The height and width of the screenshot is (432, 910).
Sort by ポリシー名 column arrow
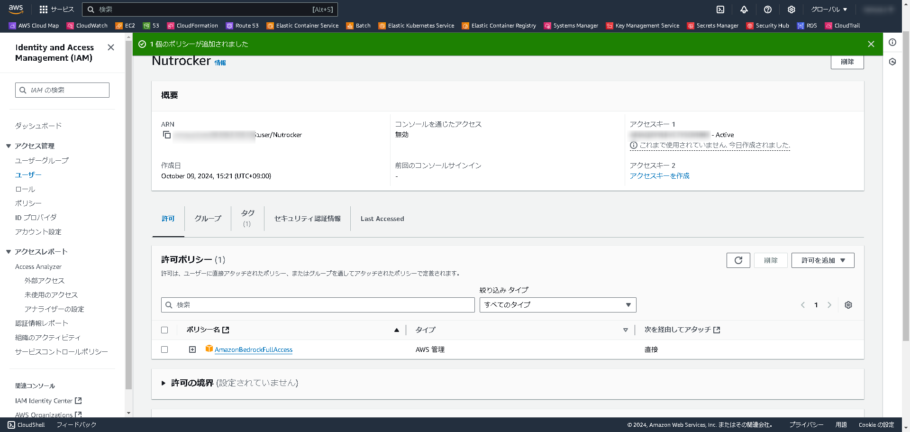[x=396, y=330]
